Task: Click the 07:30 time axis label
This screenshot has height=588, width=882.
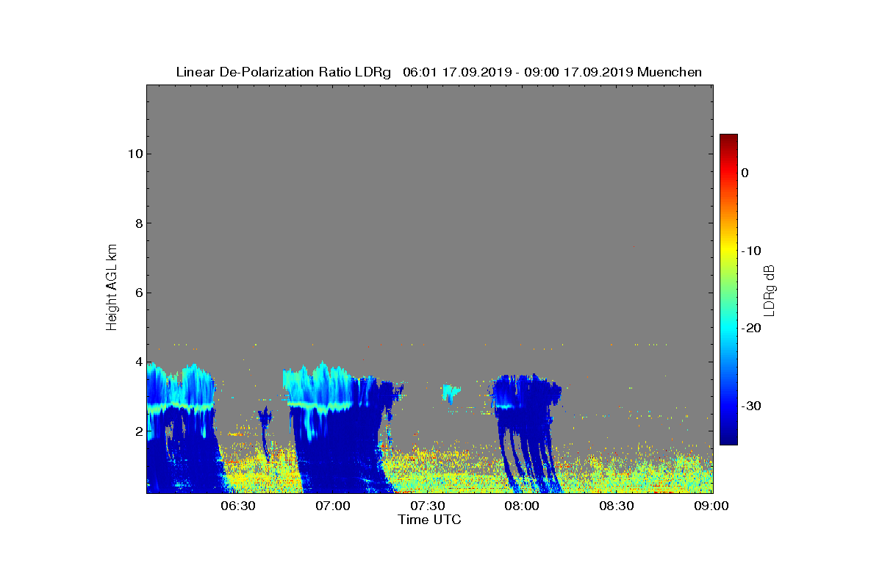Action: click(x=427, y=506)
